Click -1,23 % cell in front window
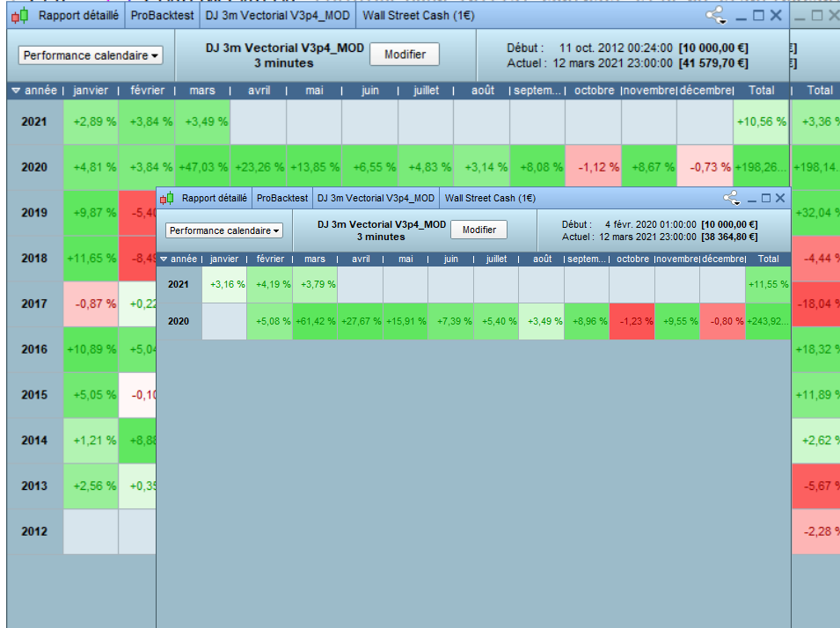 (632, 322)
